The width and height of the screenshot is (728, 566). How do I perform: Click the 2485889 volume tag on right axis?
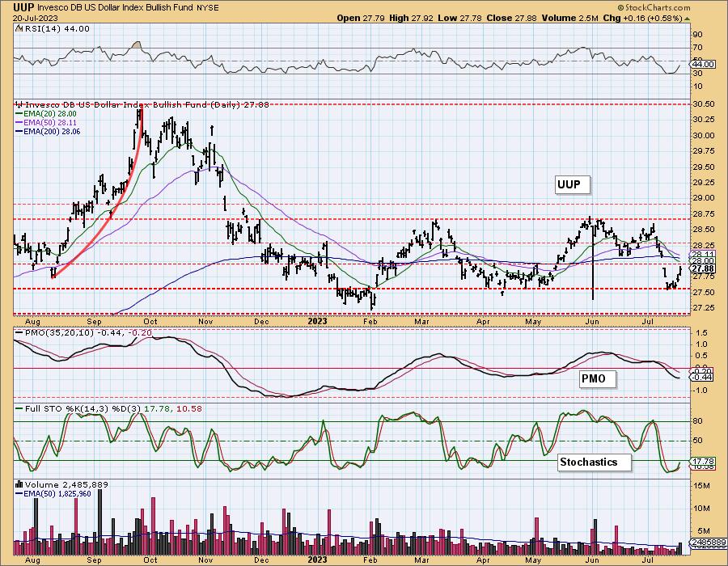click(708, 542)
